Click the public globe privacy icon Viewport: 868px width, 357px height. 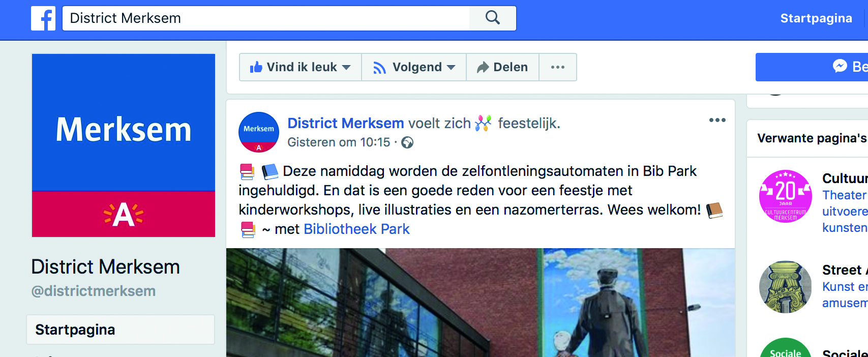(x=407, y=143)
